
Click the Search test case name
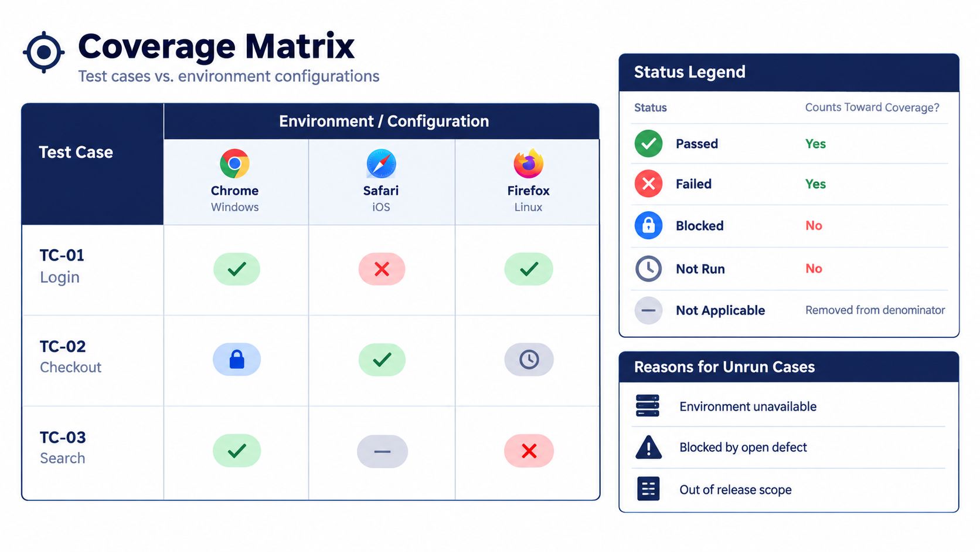(x=63, y=458)
